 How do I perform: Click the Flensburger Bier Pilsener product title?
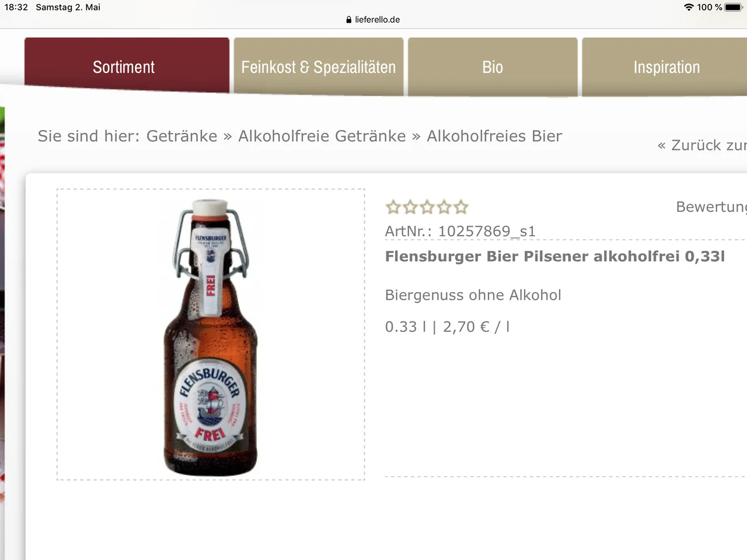[554, 256]
